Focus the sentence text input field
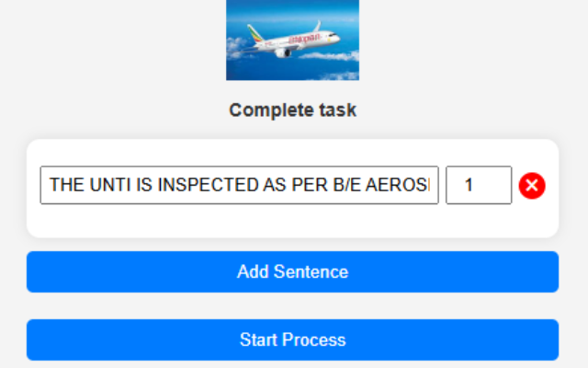 pyautogui.click(x=239, y=185)
